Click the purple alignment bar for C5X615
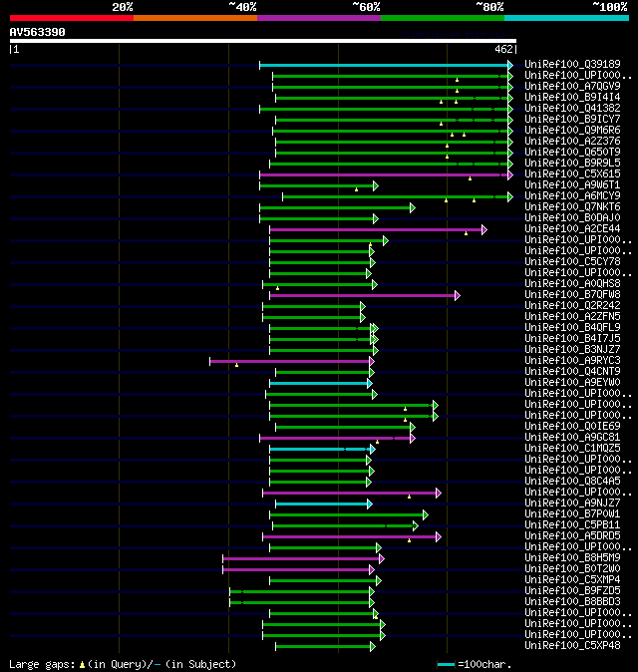 pos(385,174)
